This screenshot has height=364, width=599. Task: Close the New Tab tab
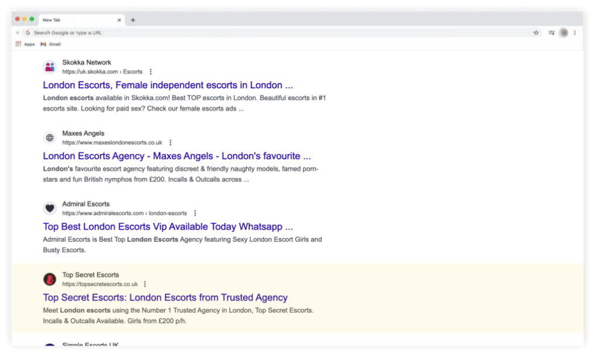pyautogui.click(x=119, y=20)
